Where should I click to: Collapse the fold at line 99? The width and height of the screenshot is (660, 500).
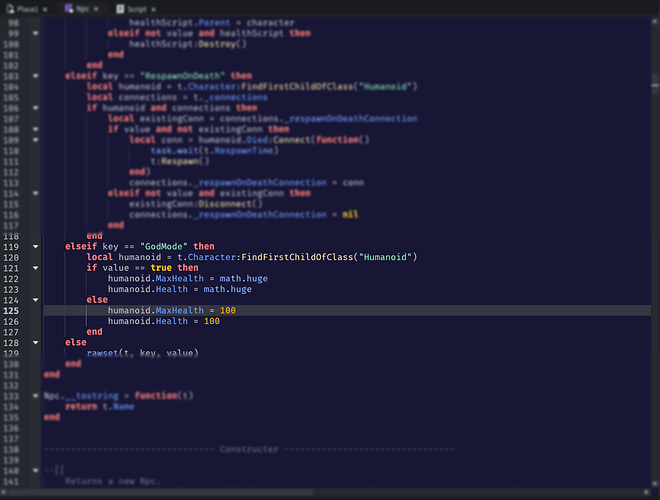(x=35, y=33)
